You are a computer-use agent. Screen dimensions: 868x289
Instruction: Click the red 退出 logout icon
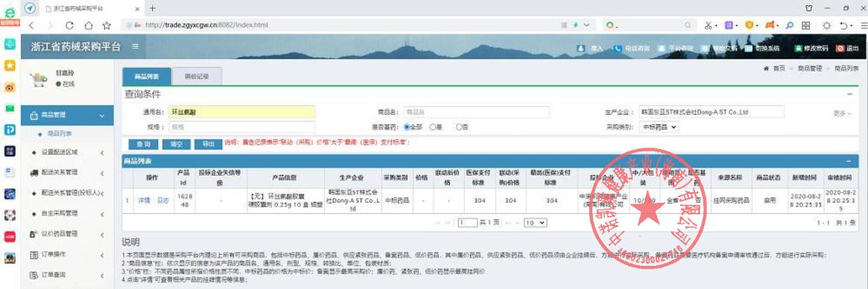840,48
